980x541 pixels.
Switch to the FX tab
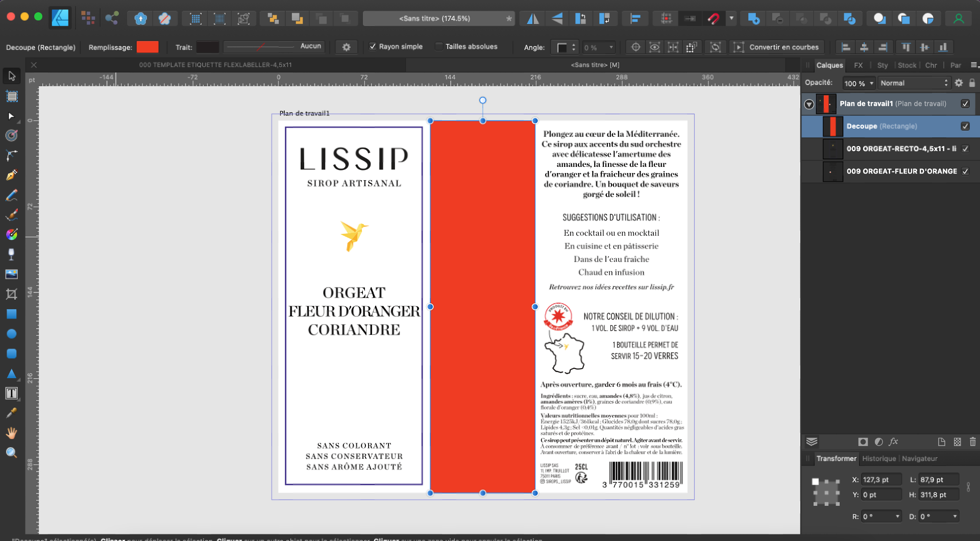coord(859,65)
